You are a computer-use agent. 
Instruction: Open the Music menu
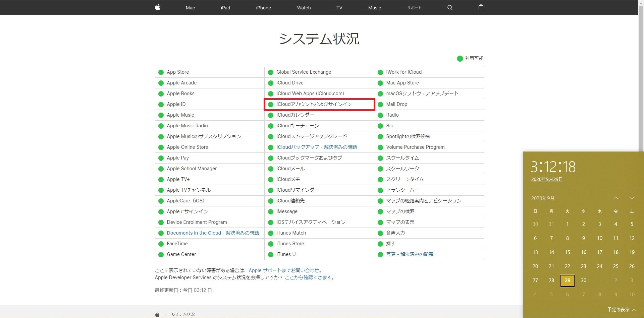[x=375, y=8]
